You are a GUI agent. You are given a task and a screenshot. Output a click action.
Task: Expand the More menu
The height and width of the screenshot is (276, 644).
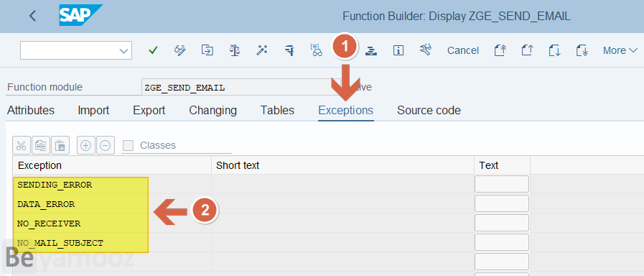click(620, 50)
